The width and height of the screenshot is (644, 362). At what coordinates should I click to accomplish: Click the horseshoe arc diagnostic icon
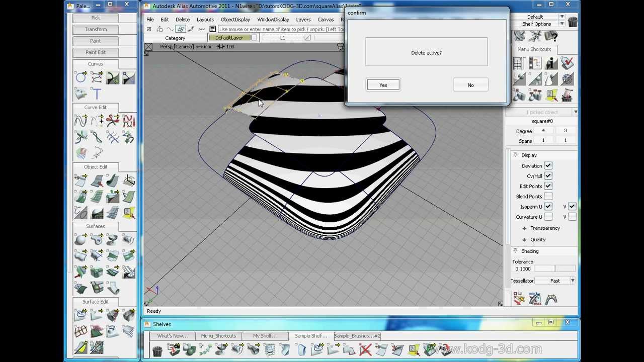551,299
